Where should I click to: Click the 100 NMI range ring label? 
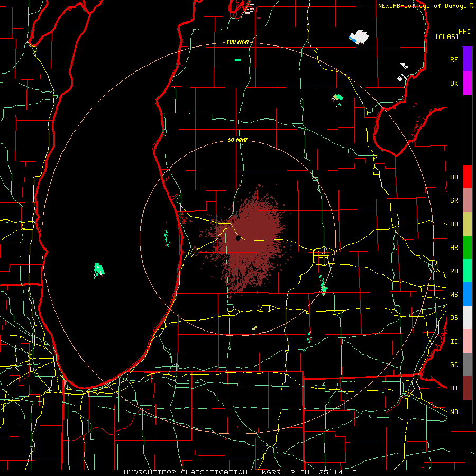click(237, 42)
